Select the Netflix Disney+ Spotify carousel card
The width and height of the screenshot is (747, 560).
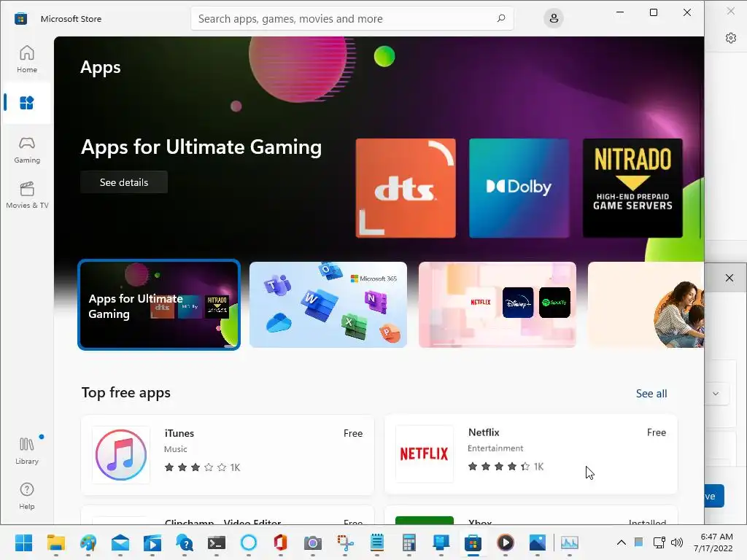(x=498, y=305)
